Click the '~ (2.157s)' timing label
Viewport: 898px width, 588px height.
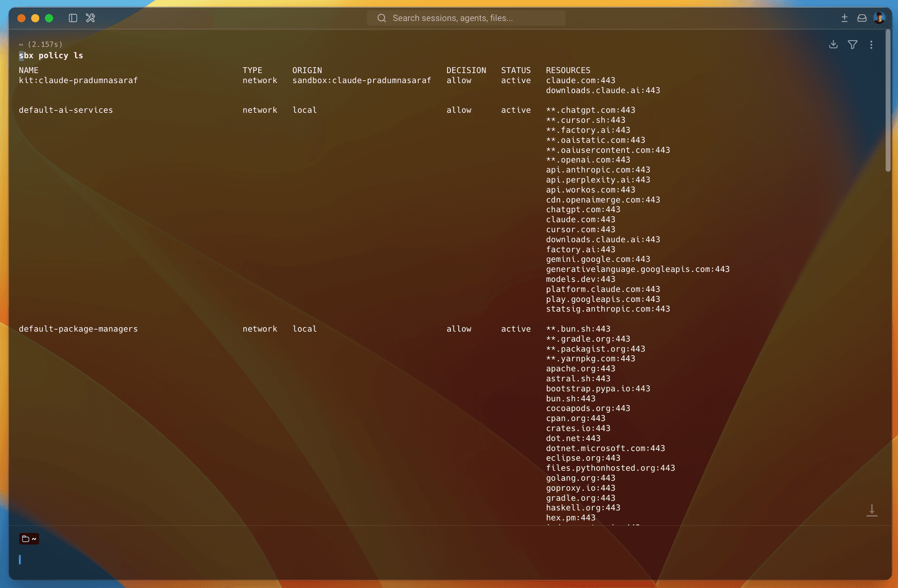click(x=41, y=44)
